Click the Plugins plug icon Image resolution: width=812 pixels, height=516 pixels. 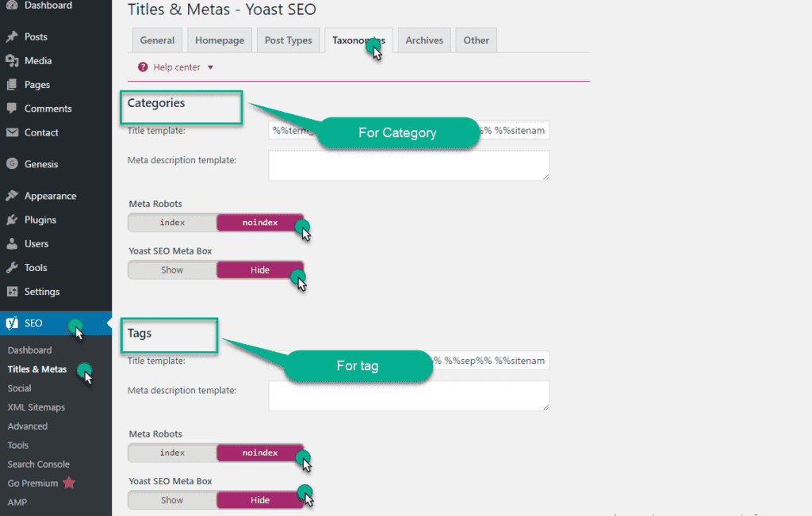12,220
